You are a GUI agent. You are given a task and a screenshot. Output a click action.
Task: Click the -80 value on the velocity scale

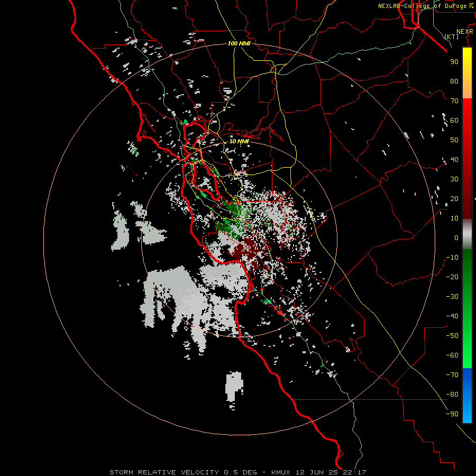[452, 395]
